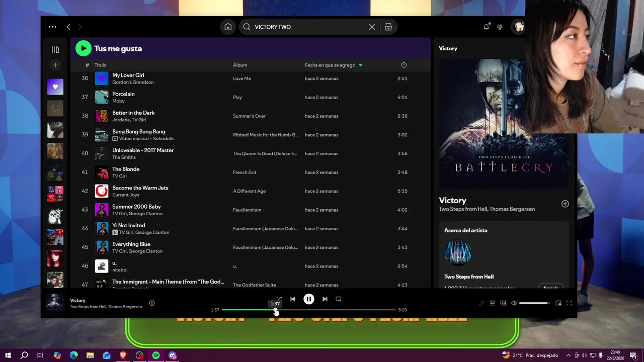Open artist Sohodolls
Viewport: 644px width, 362px height.
point(164,139)
